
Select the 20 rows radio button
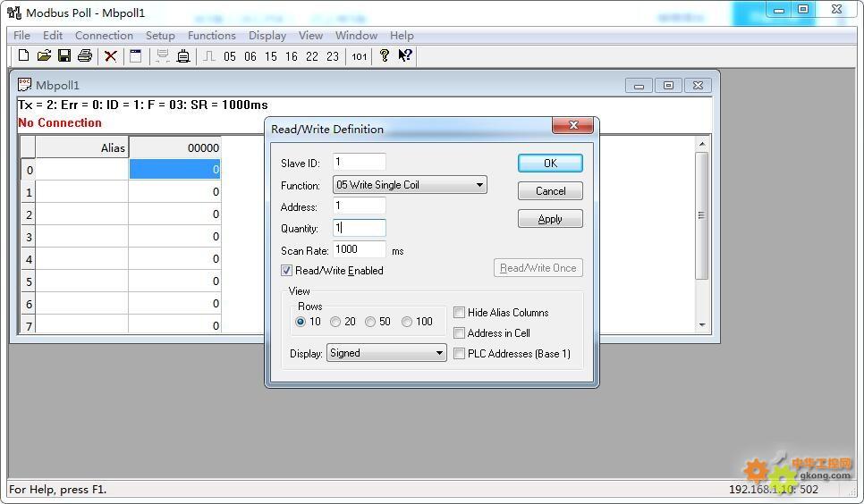(335, 322)
